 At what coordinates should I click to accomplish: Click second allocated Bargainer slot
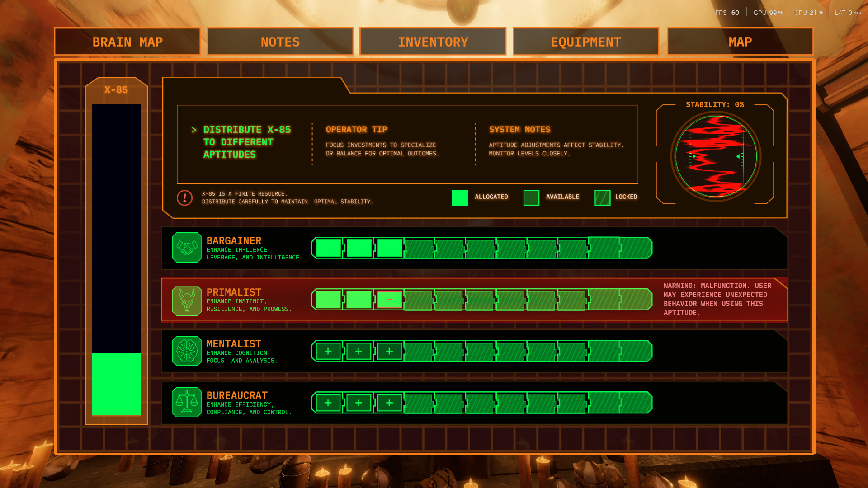[x=359, y=248]
